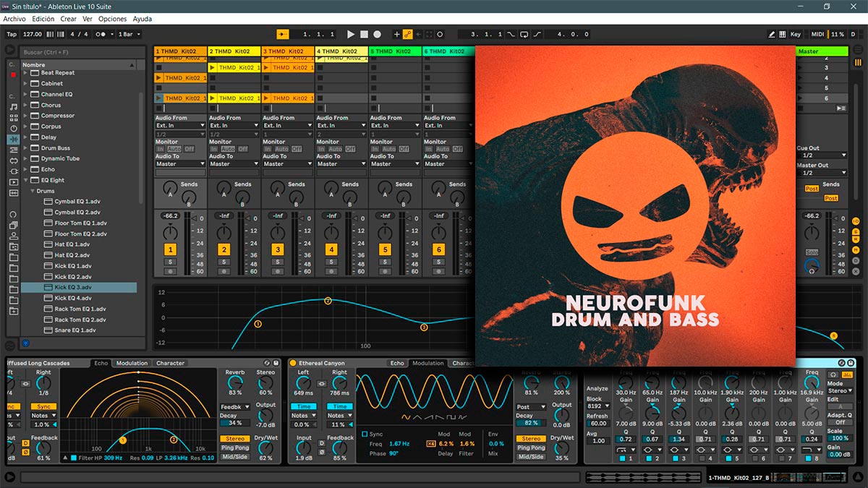This screenshot has width=868, height=488.
Task: Set track 1 monitor to In
Action: coord(162,149)
